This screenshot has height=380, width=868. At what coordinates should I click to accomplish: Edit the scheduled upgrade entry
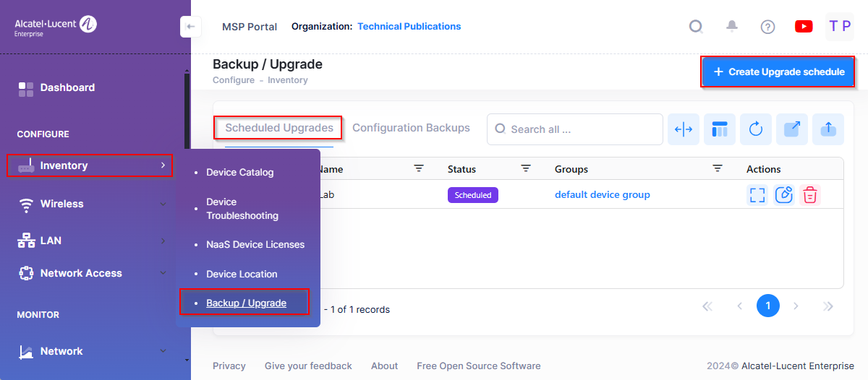click(784, 195)
